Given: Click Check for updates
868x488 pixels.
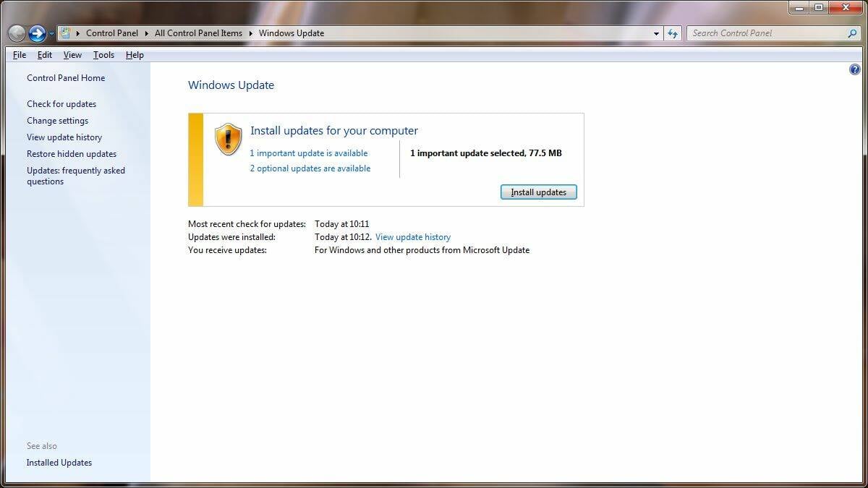Looking at the screenshot, I should pyautogui.click(x=61, y=104).
